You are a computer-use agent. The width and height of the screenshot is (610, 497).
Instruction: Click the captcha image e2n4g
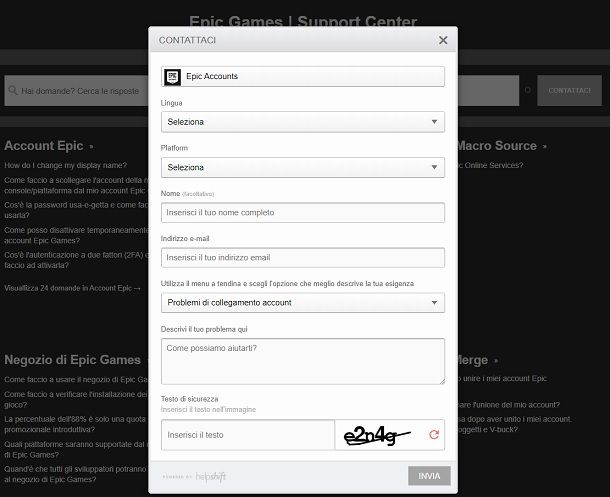377,436
